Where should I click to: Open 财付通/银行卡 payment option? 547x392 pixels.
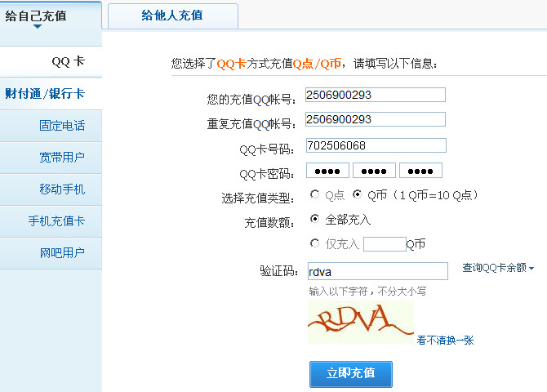(51, 94)
